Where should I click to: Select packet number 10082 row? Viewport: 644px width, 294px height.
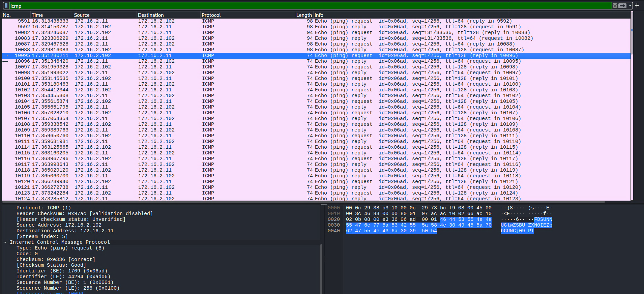[x=316, y=33]
